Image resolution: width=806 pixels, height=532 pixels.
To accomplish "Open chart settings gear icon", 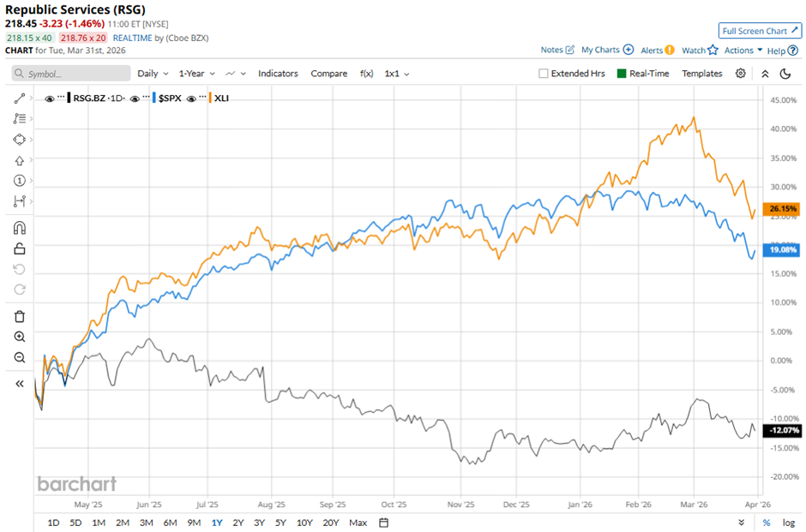I will (x=740, y=74).
